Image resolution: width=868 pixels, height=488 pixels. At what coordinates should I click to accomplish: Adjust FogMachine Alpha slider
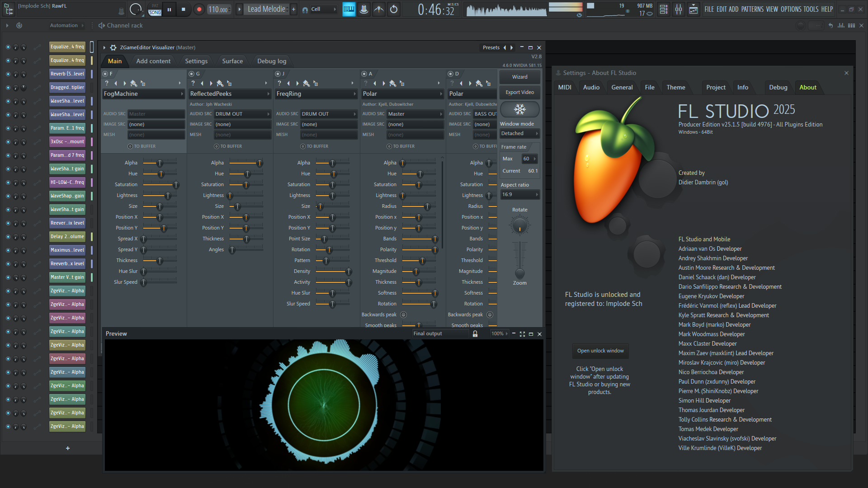pos(160,163)
